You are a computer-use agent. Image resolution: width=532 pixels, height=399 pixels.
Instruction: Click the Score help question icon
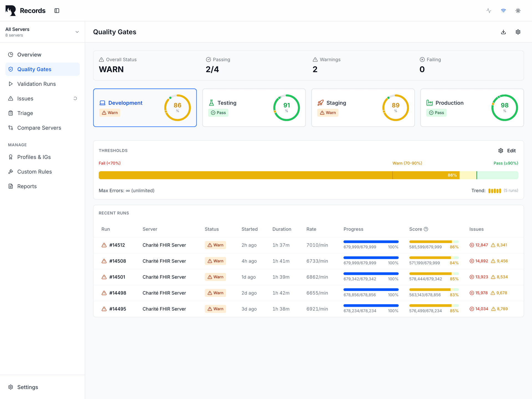pos(426,229)
